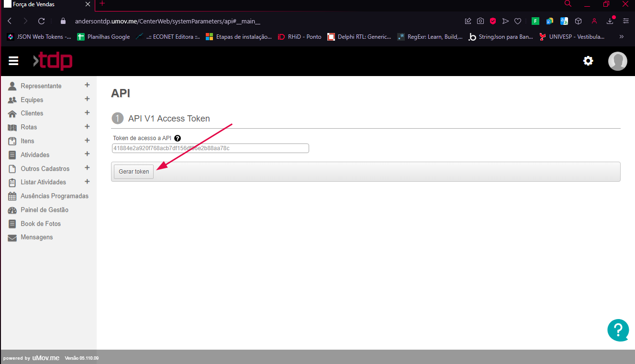Expand the Atividades plus sign
Image resolution: width=635 pixels, height=364 pixels.
[87, 154]
